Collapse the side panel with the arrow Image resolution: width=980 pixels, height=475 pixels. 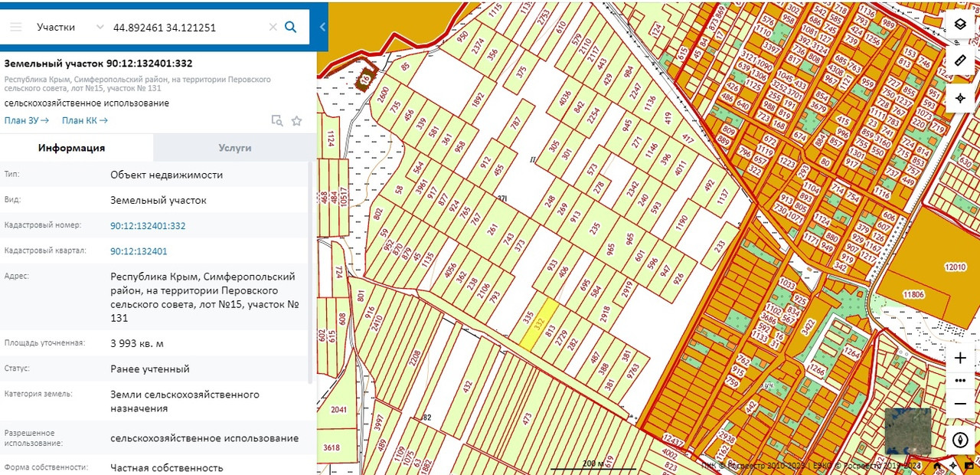[322, 27]
